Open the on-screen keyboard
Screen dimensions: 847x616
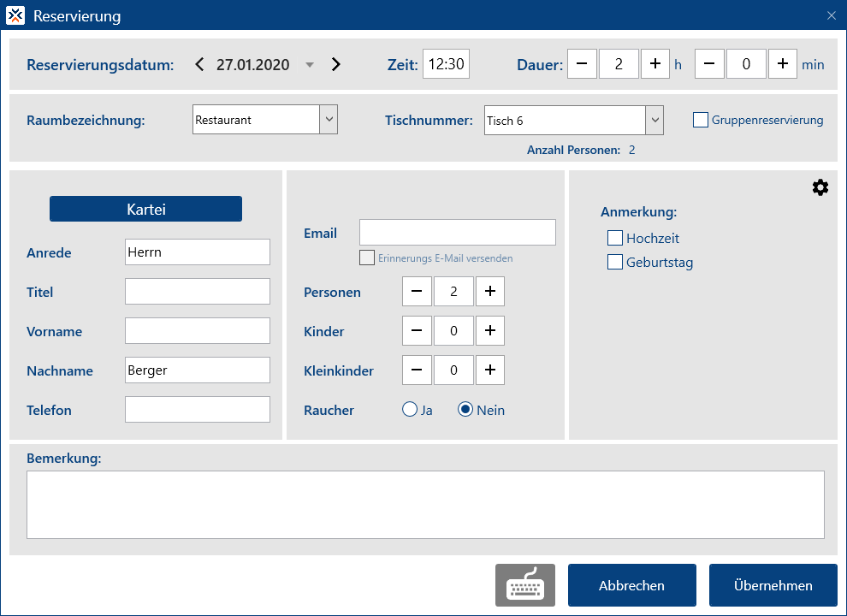(524, 586)
